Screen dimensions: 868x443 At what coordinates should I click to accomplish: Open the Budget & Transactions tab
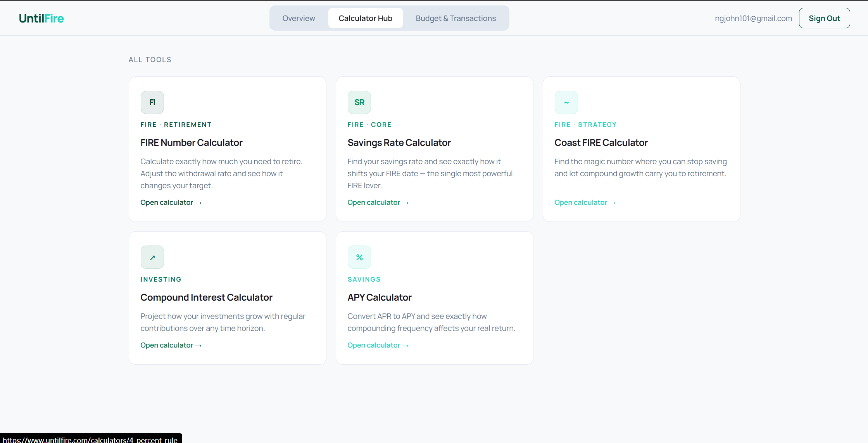(x=456, y=18)
